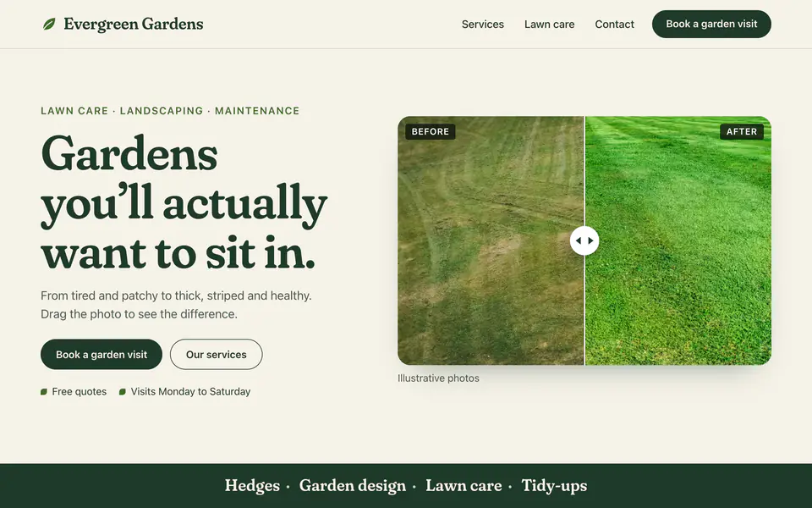Click the leaf bullet beside Free quotes

(x=44, y=392)
